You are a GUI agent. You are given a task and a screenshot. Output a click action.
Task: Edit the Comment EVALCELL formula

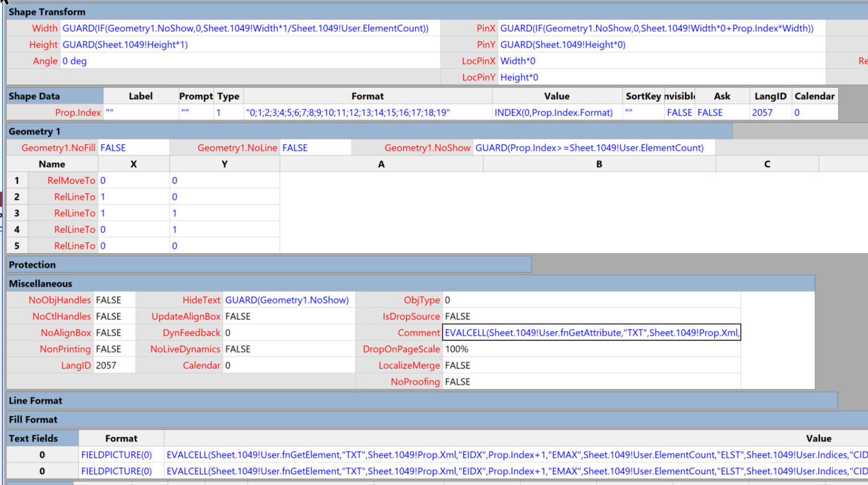(591, 332)
